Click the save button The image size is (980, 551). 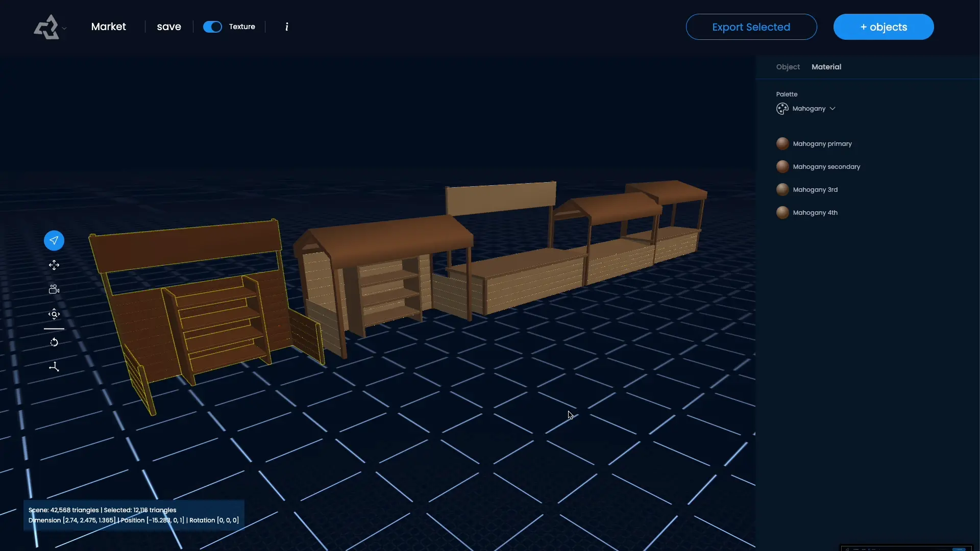[169, 27]
